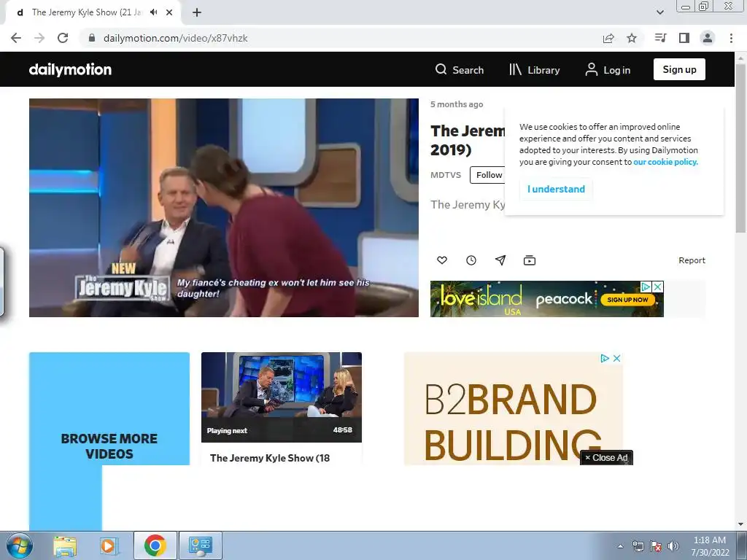Click I understand on cookie notice

[x=556, y=189]
